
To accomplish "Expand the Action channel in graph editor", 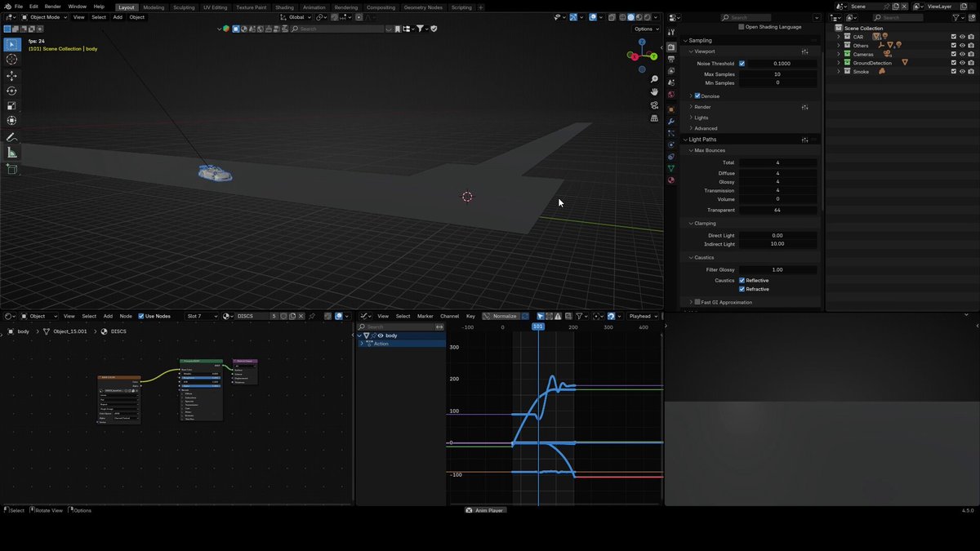I will pyautogui.click(x=362, y=344).
